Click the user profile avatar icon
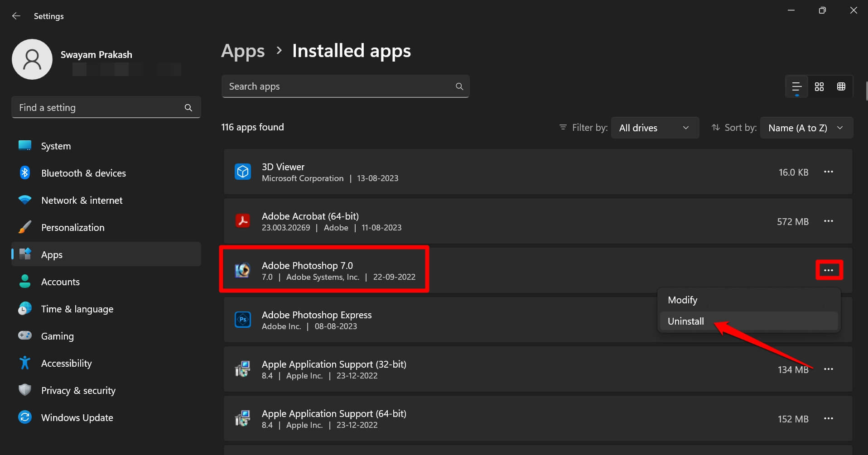 (x=32, y=59)
